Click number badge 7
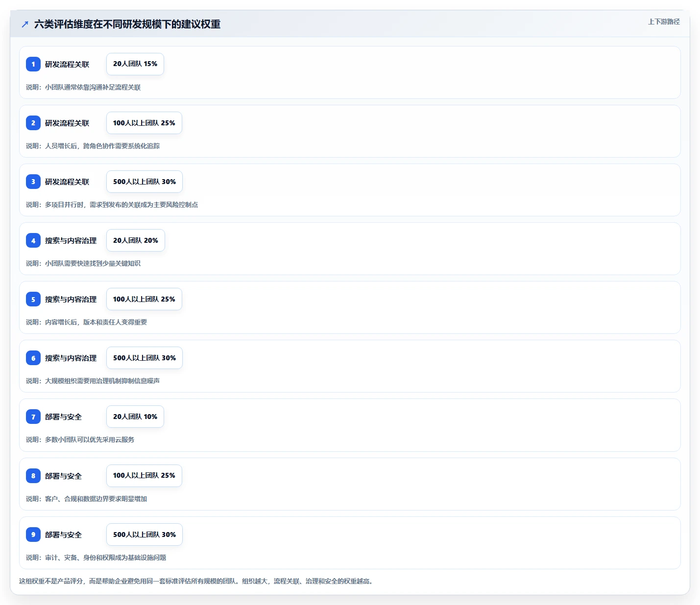Image resolution: width=700 pixels, height=605 pixels. (33, 417)
